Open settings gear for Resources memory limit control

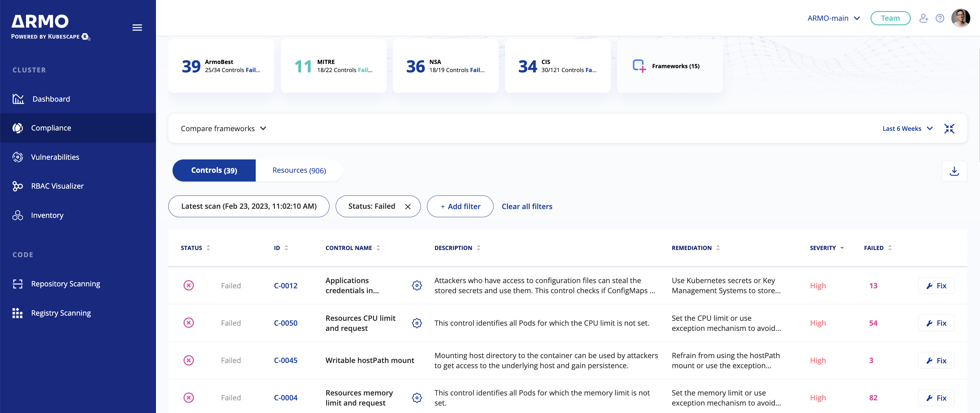pos(417,398)
